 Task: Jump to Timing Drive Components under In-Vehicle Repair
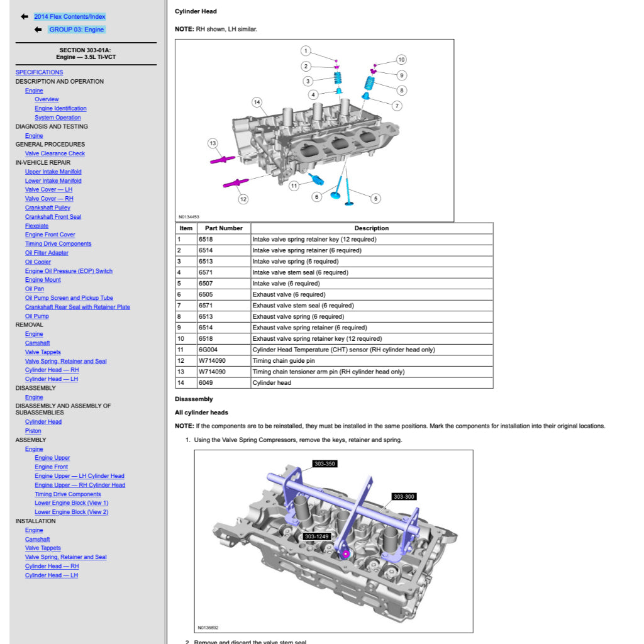tap(58, 244)
